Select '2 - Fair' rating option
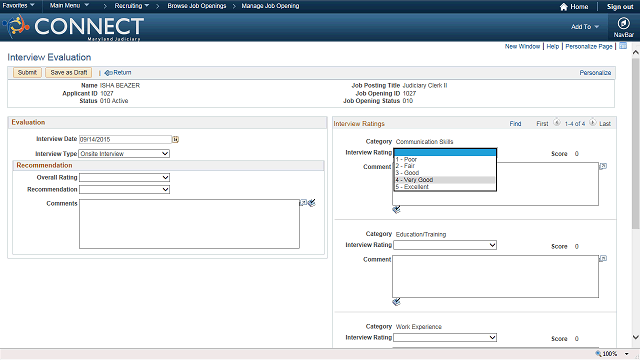640x360 pixels. click(x=444, y=166)
